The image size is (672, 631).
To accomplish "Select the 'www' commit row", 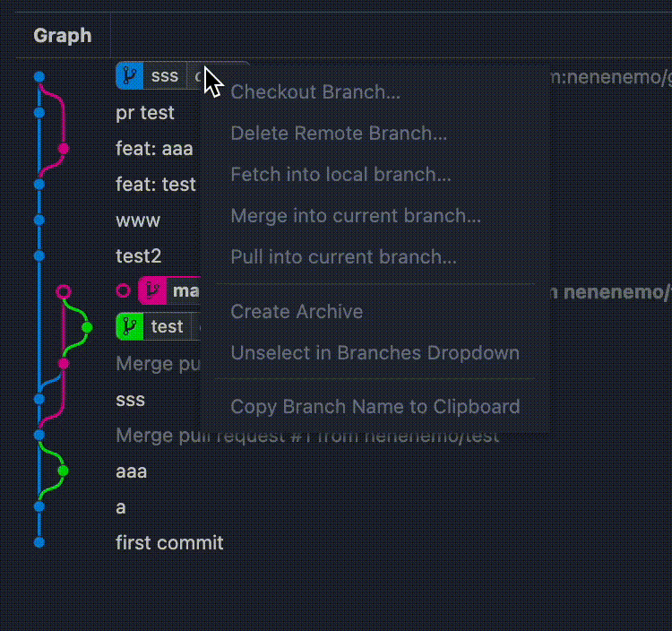I will click(138, 220).
